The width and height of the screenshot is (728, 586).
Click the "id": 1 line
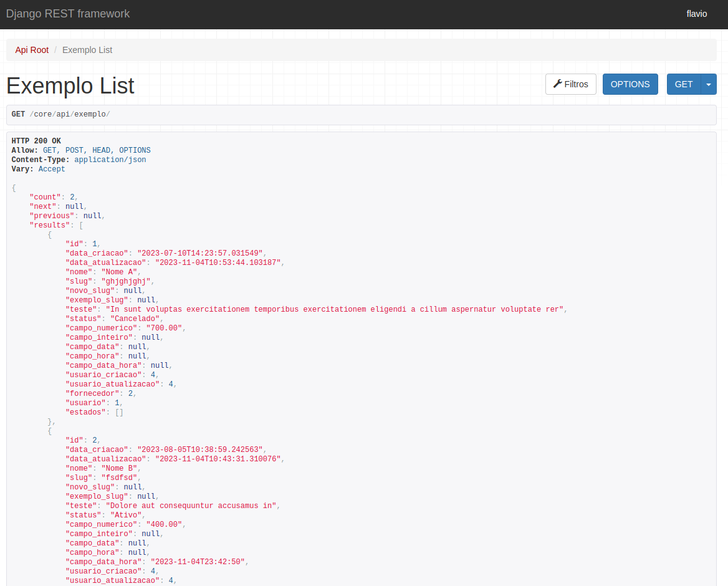pos(83,244)
